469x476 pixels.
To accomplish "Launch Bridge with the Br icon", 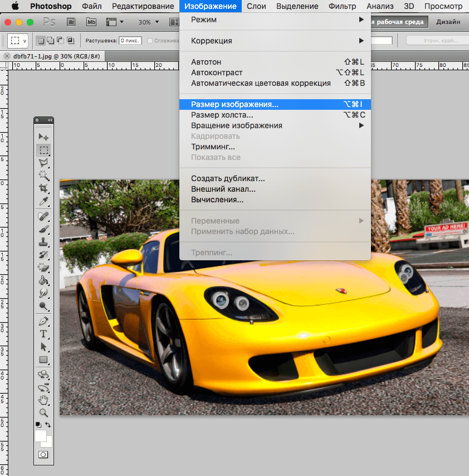I will [x=71, y=22].
